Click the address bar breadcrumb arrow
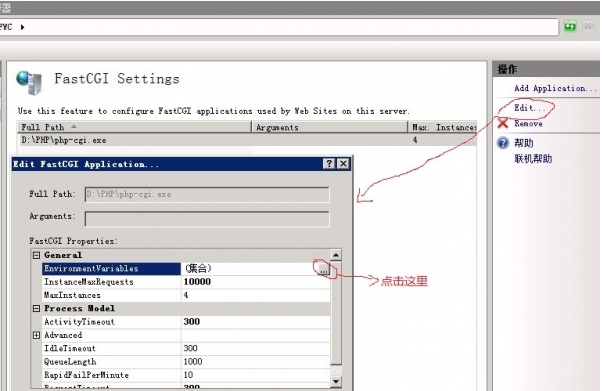Viewport: 602px width, 391px height. tap(22, 27)
